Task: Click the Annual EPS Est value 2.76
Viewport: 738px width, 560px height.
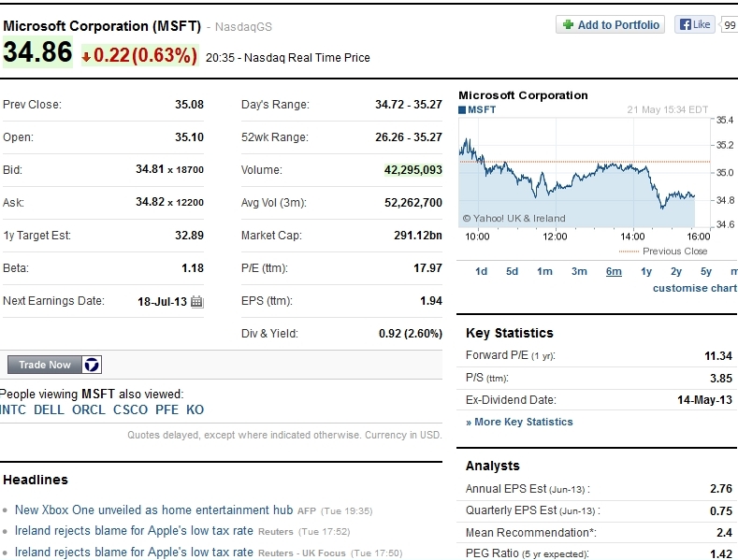Action: click(x=721, y=489)
